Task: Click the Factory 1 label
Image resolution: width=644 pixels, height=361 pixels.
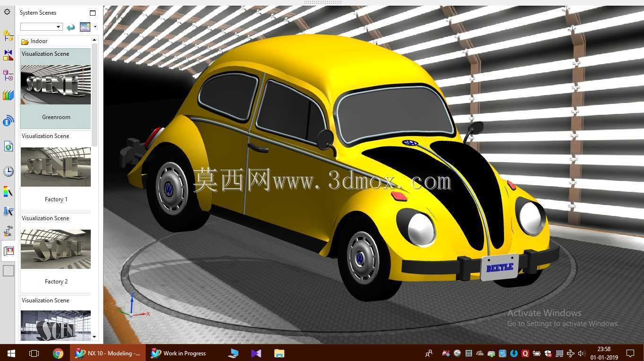Action: click(56, 199)
